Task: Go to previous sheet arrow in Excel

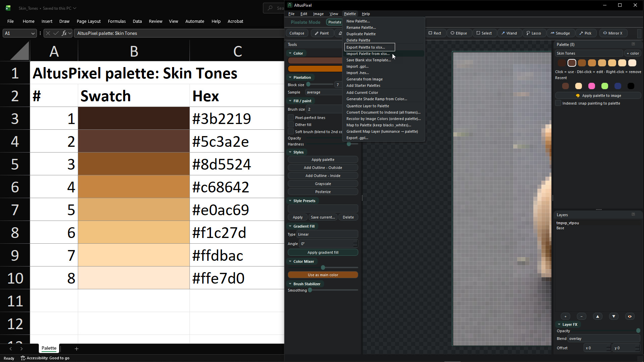Action: (x=10, y=349)
